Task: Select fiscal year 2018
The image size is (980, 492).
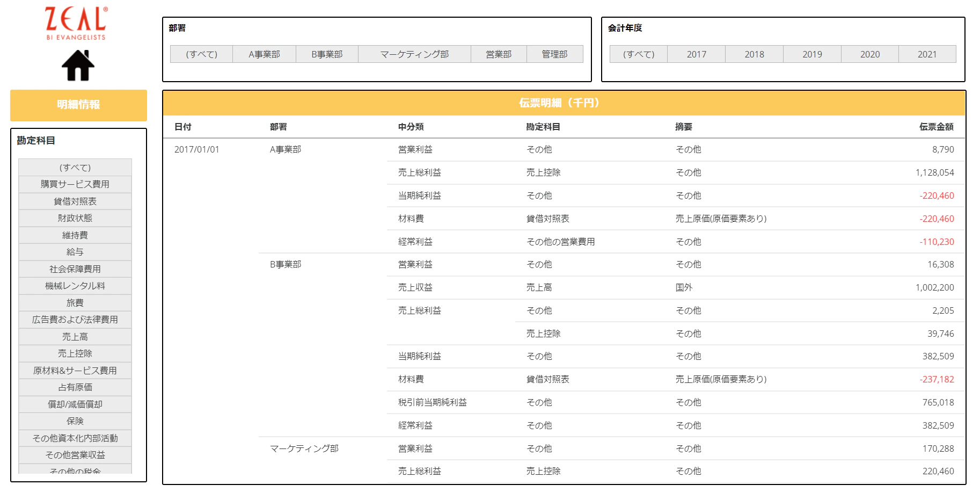Action: tap(754, 54)
